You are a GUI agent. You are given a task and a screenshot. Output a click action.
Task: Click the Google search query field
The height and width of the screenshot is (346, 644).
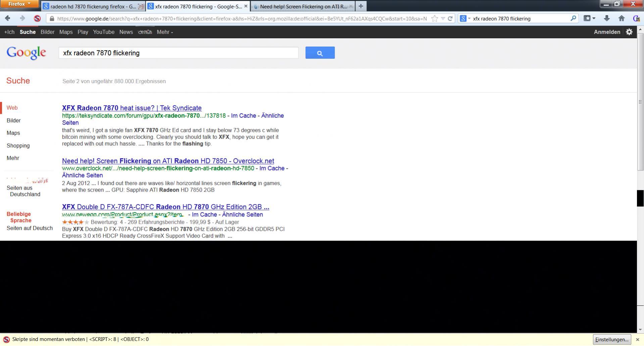pyautogui.click(x=179, y=53)
